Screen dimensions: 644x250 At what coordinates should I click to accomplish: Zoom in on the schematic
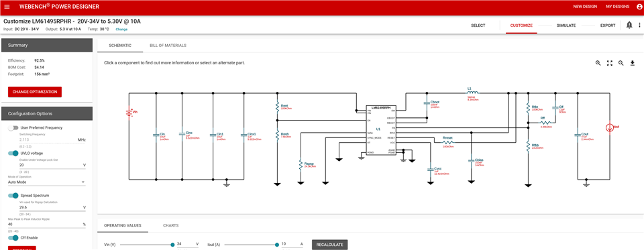[x=598, y=63]
